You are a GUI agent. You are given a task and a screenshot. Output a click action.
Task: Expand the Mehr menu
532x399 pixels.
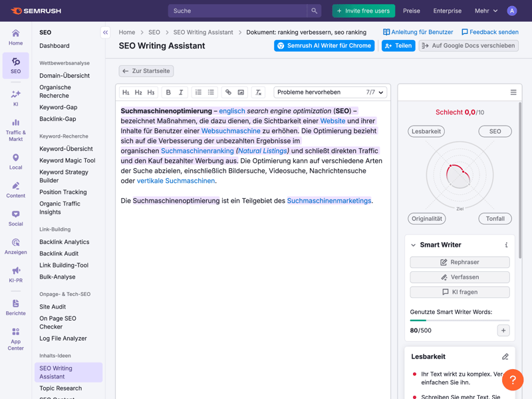coord(485,11)
